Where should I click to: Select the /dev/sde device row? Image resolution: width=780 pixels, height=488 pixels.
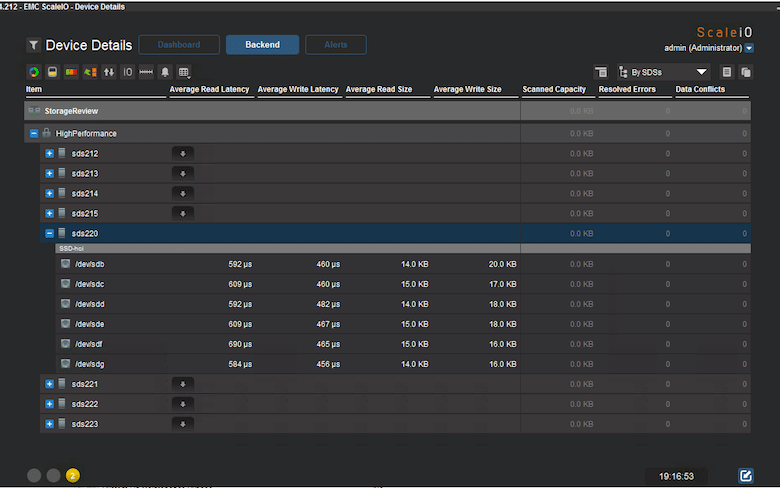coord(403,324)
